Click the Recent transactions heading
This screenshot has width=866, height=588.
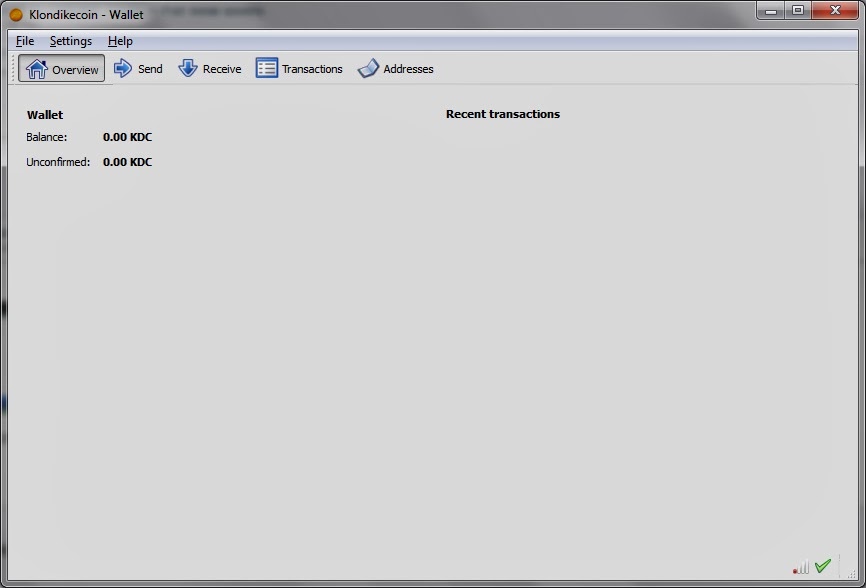click(x=503, y=114)
